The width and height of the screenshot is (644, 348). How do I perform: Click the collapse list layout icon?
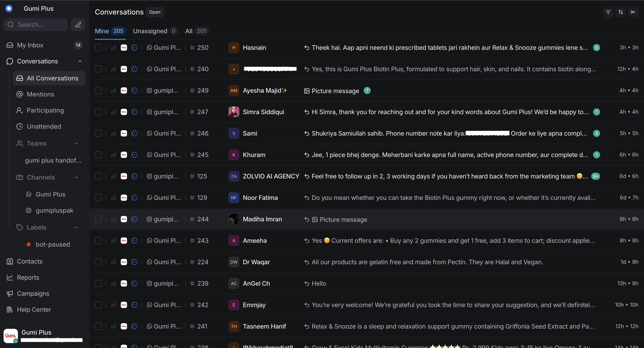(x=633, y=12)
